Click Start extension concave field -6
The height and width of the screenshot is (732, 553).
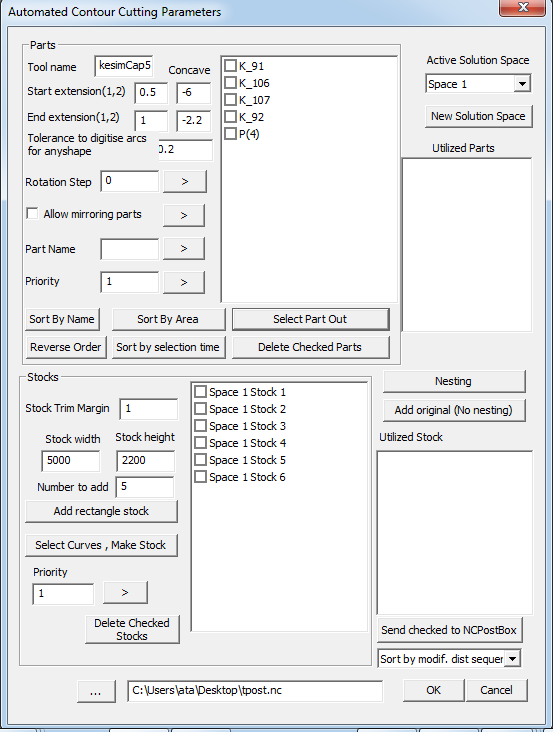pos(194,92)
